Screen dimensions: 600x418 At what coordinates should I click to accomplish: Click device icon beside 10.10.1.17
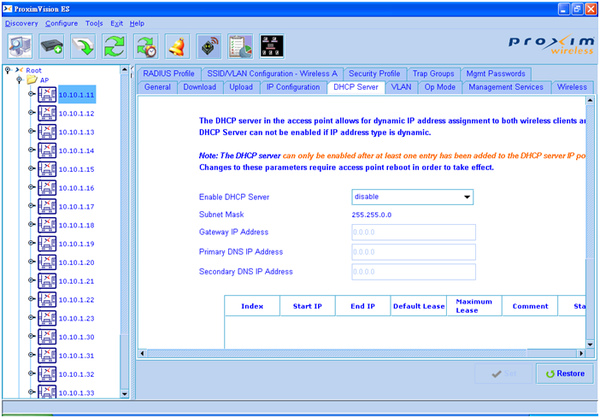pos(47,206)
